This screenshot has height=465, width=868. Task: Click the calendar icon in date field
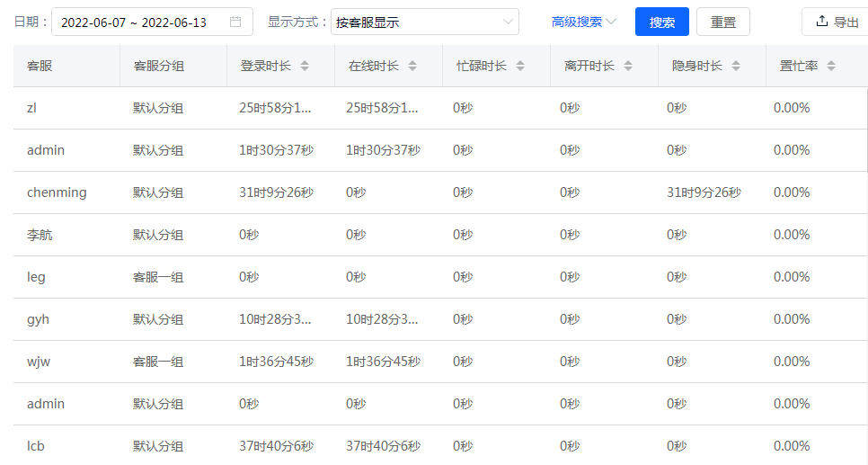(235, 22)
